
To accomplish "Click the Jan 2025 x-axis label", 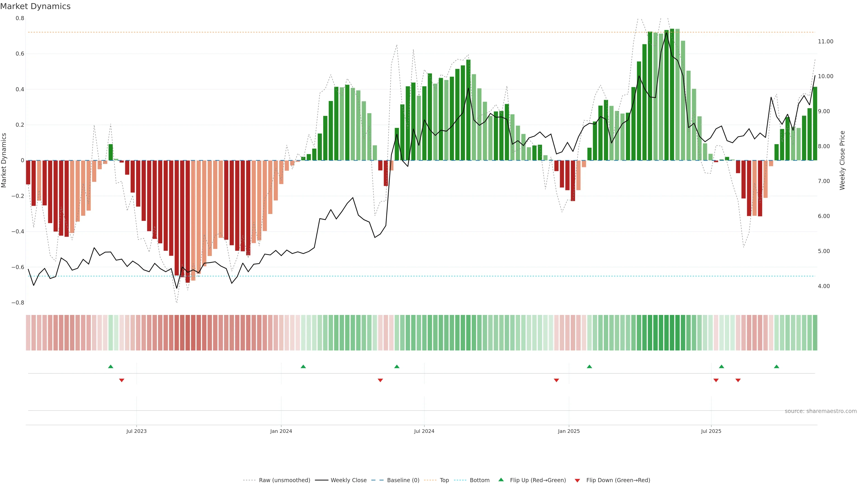I will pyautogui.click(x=569, y=431).
